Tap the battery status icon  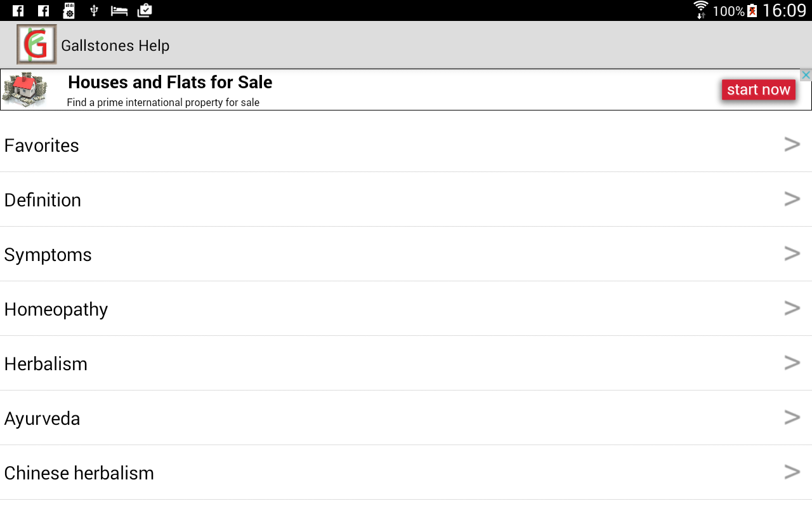click(x=752, y=11)
